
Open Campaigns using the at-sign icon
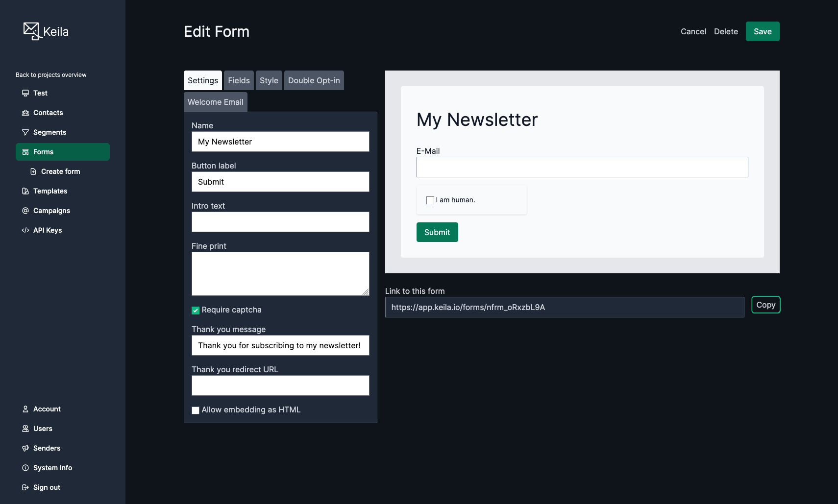(25, 211)
